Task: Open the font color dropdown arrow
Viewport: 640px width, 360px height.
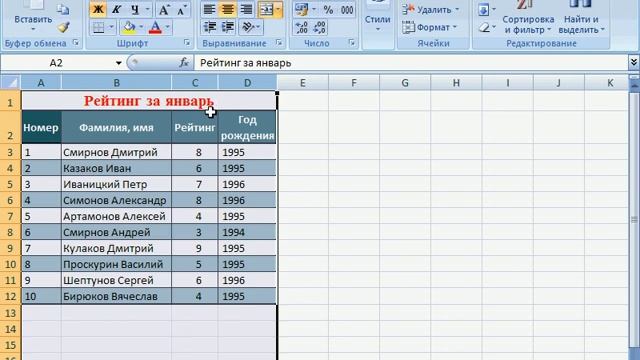Action: point(167,27)
